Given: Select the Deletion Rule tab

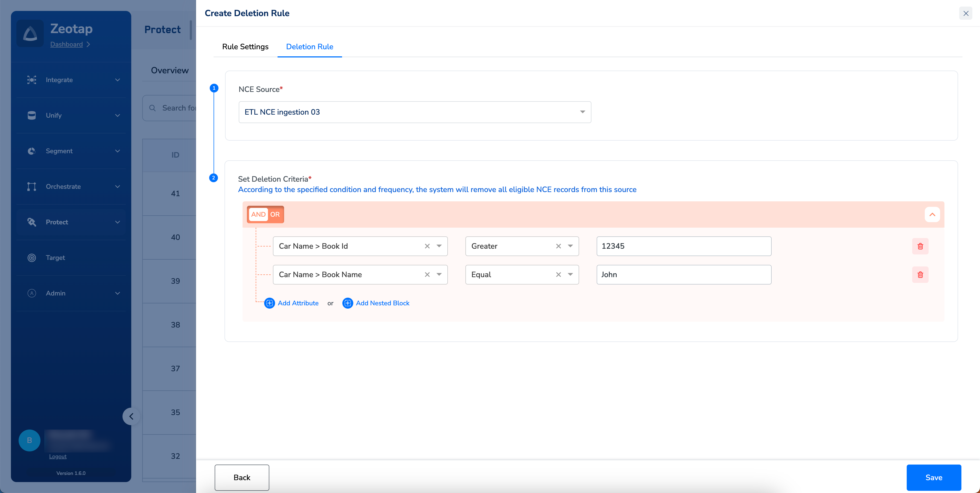Looking at the screenshot, I should tap(309, 47).
